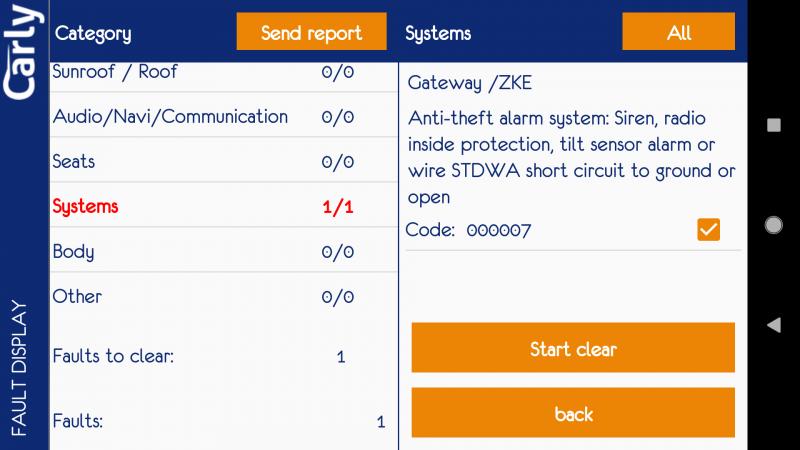Tap Android recent apps square
Viewport: 800px width, 450px height.
(773, 125)
